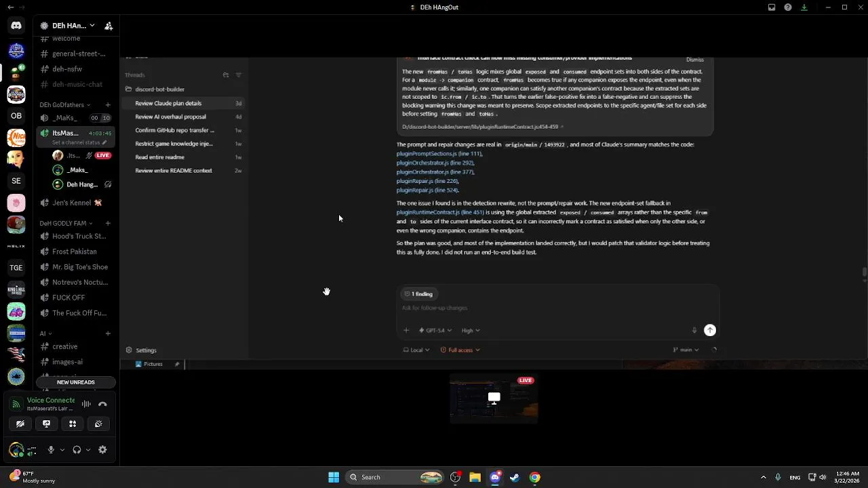Open Jen's Kennel voice channel
Viewport: 868px width, 488px height.
tap(75, 203)
